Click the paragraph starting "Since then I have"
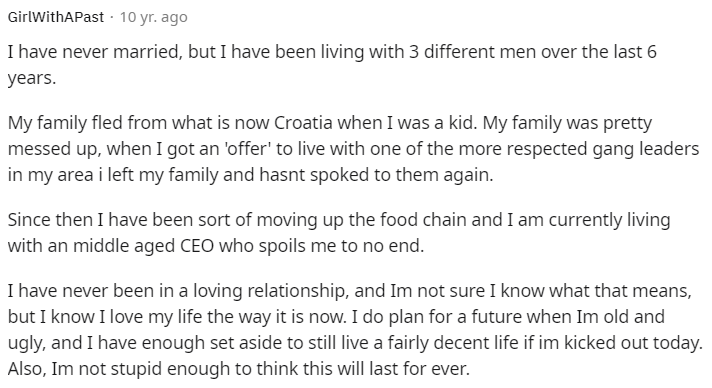 (339, 232)
